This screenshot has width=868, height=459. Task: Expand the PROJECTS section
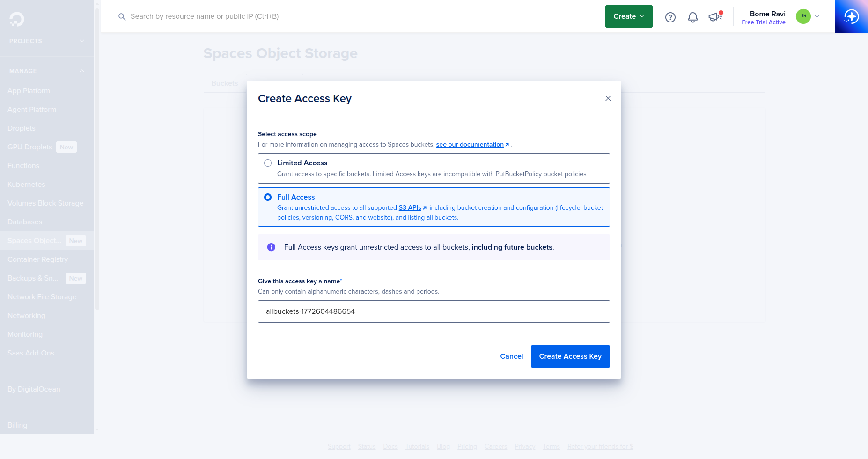pyautogui.click(x=82, y=41)
